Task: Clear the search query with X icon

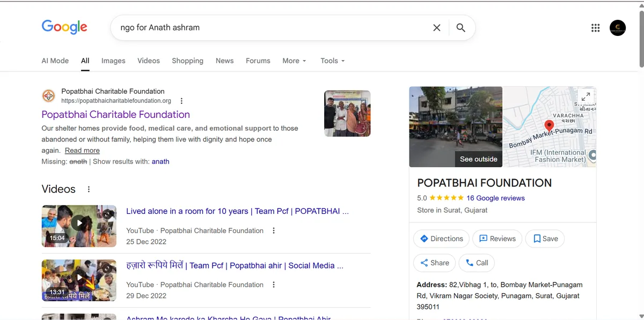Action: point(437,28)
